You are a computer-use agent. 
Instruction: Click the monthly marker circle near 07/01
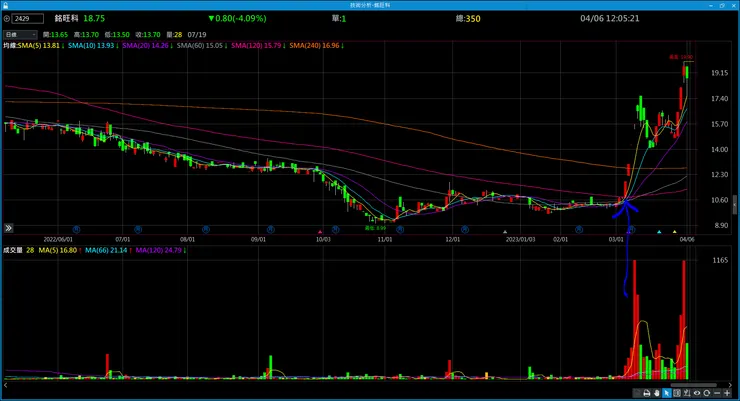138,230
